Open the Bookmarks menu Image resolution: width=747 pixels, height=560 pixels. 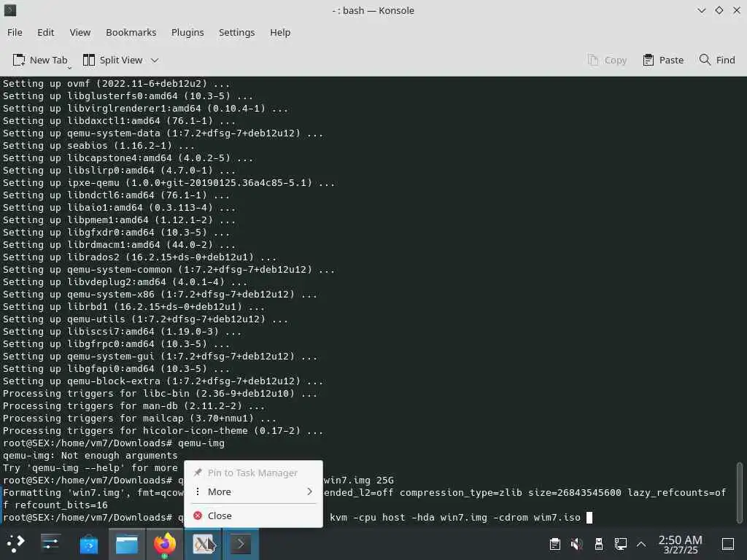click(x=131, y=32)
